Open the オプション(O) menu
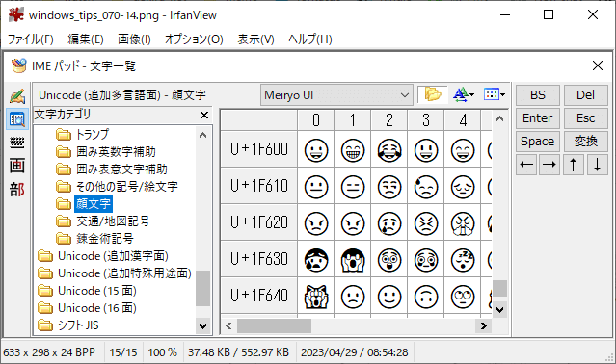The image size is (616, 364). (194, 39)
